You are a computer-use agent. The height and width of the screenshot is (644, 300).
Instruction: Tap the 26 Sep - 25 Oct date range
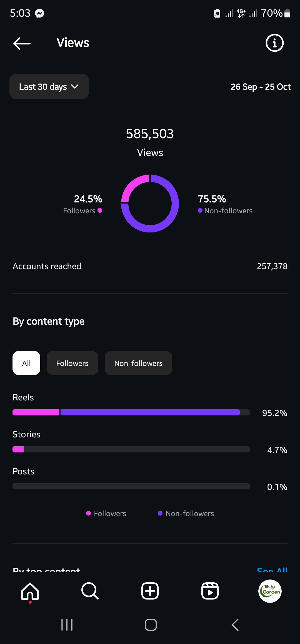pyautogui.click(x=261, y=87)
